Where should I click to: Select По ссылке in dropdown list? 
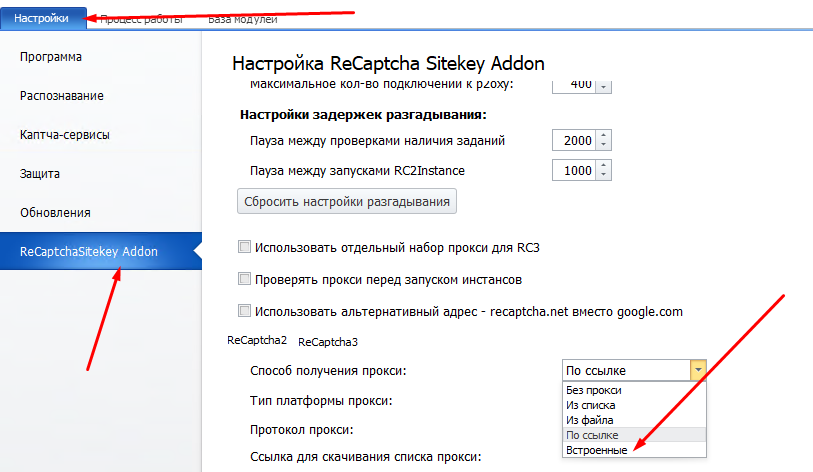(x=634, y=435)
